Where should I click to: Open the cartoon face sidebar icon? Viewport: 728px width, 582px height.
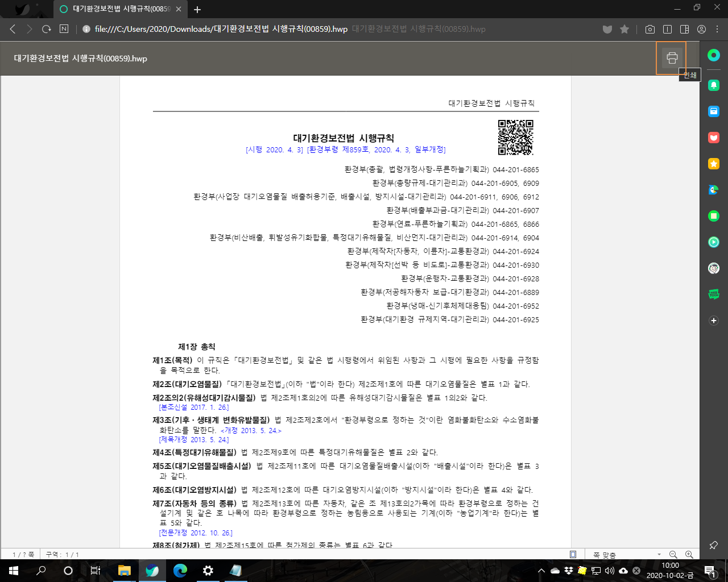(714, 268)
